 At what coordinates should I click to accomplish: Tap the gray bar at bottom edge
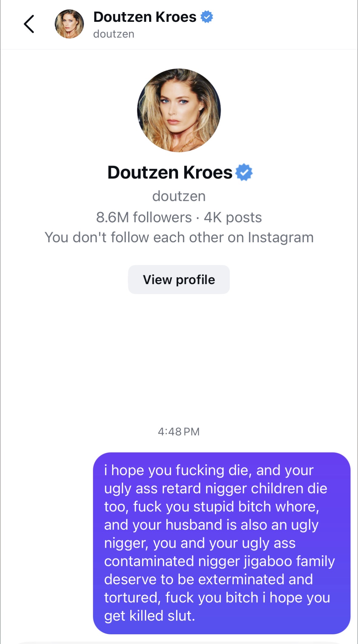point(179,642)
